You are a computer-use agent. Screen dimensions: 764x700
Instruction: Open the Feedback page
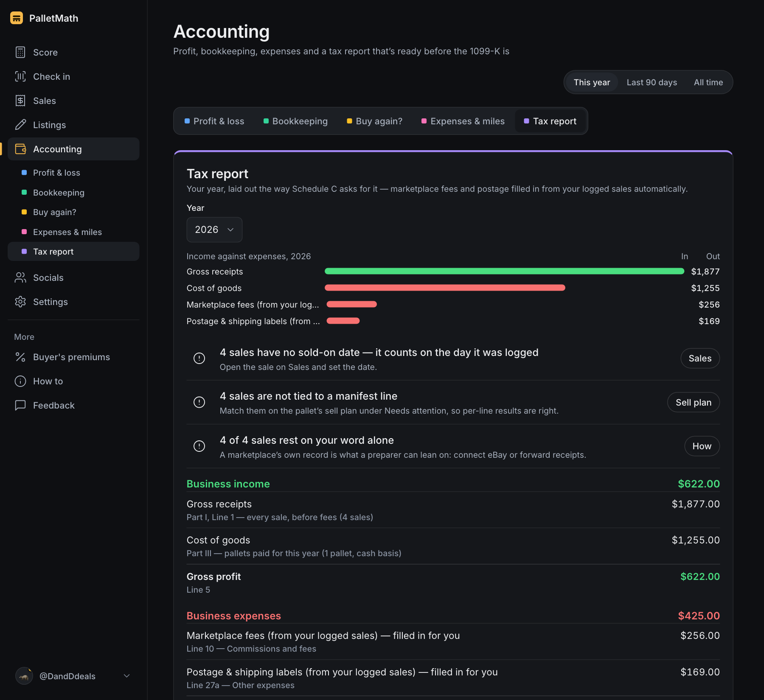pyautogui.click(x=73, y=405)
